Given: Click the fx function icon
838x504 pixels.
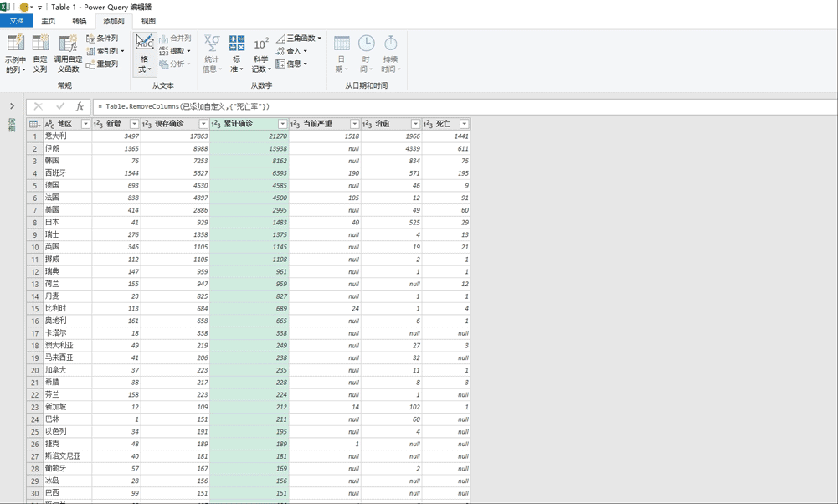Looking at the screenshot, I should point(80,106).
